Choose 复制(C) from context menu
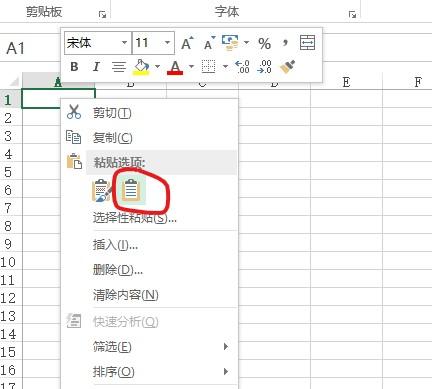432x389 pixels. tap(150, 137)
